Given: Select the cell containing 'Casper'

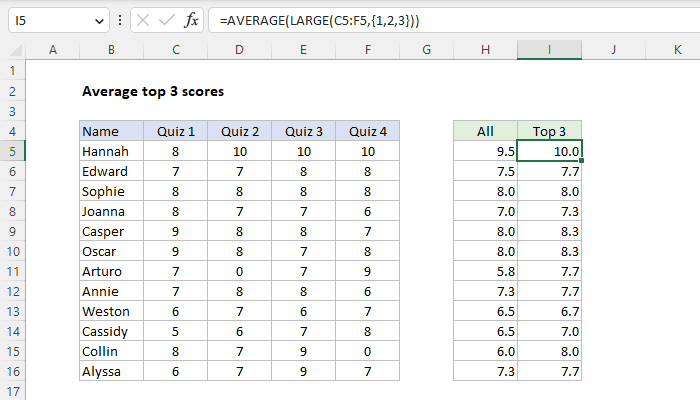Looking at the screenshot, I should point(112,231).
